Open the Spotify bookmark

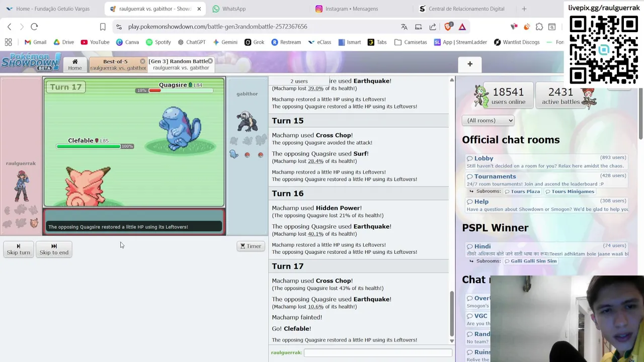(158, 42)
